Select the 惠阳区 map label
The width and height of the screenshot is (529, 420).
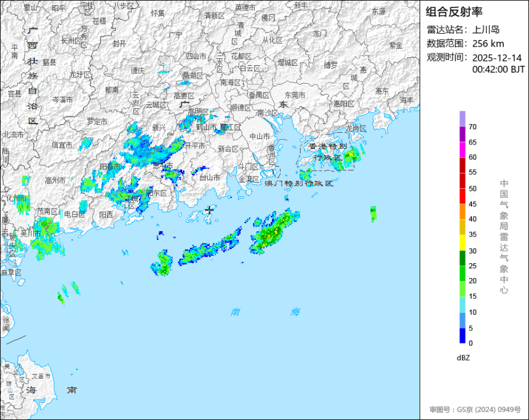(x=343, y=104)
